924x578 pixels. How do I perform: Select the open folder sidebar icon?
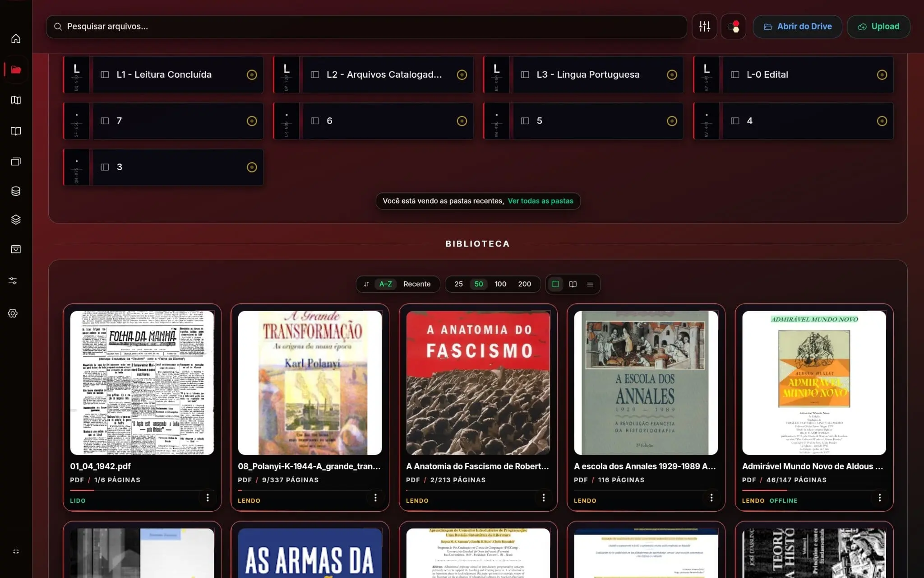[16, 70]
